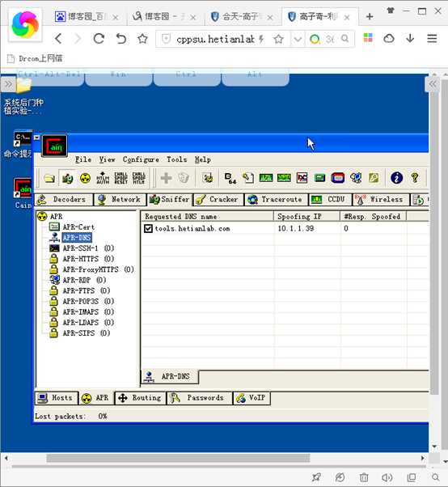Select APR-RDP in the APR tree

click(x=84, y=281)
